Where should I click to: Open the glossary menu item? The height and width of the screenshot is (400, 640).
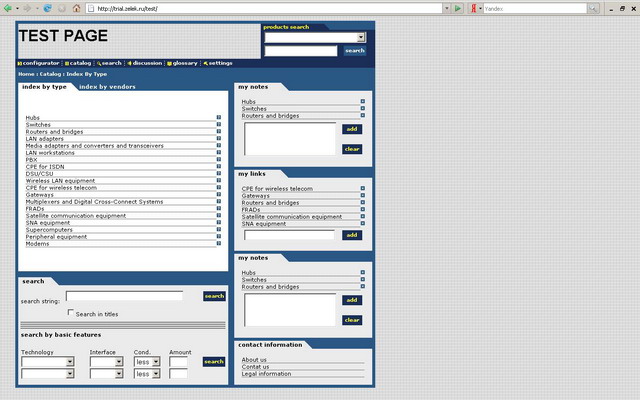[x=182, y=63]
